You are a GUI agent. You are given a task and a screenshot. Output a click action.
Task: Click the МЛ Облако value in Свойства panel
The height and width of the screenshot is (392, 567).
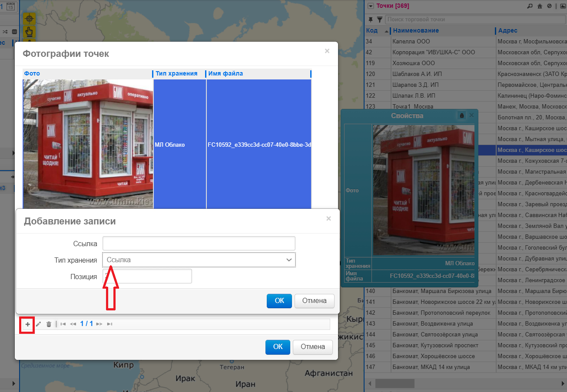tap(460, 264)
